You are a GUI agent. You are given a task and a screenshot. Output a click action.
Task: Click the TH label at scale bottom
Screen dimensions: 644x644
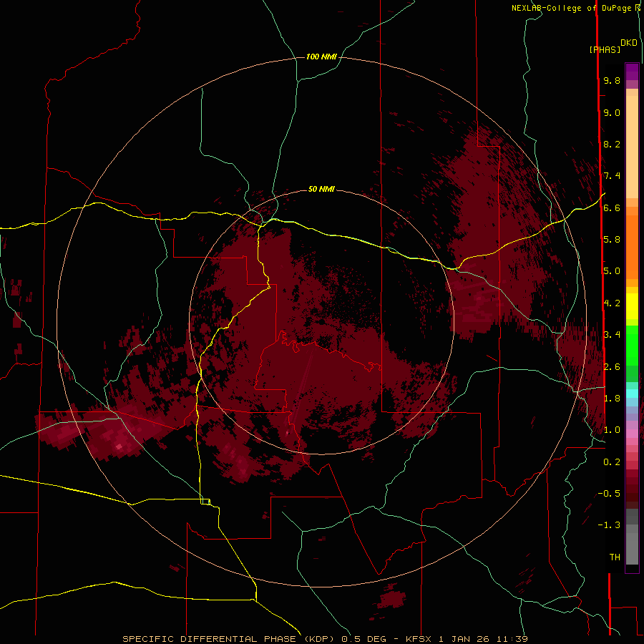(x=615, y=557)
